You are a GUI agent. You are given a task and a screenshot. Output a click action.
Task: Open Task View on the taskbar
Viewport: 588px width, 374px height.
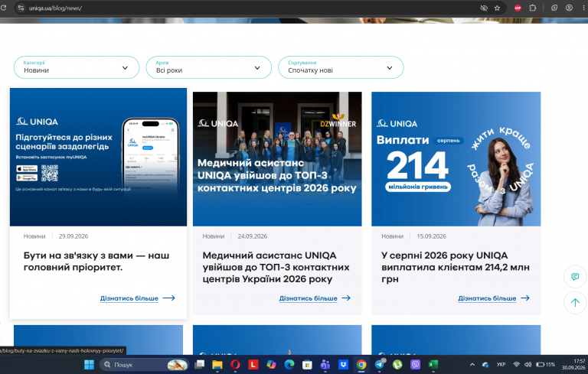point(199,365)
